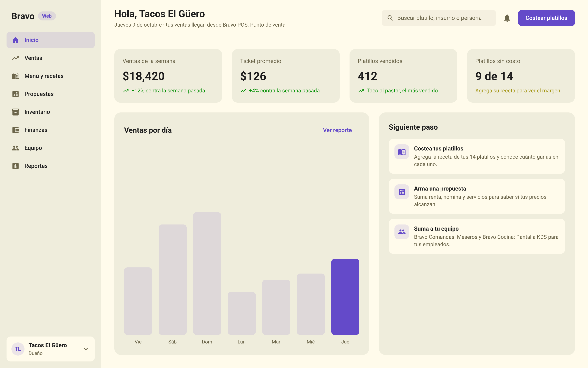Open Finanzas from the sidebar
The width and height of the screenshot is (588, 368).
click(x=51, y=130)
